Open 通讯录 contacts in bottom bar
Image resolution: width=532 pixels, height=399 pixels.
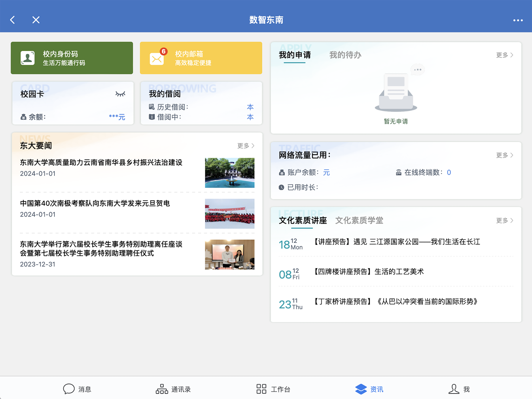tap(173, 389)
